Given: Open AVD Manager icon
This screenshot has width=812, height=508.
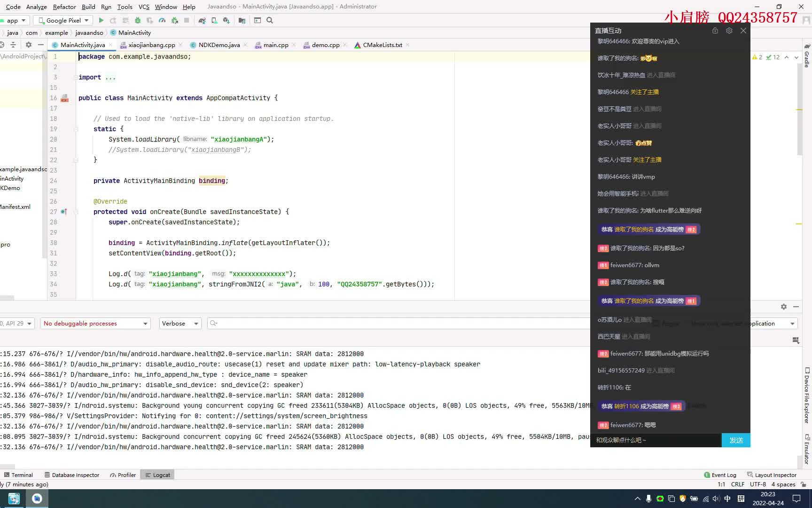Looking at the screenshot, I should pos(214,20).
